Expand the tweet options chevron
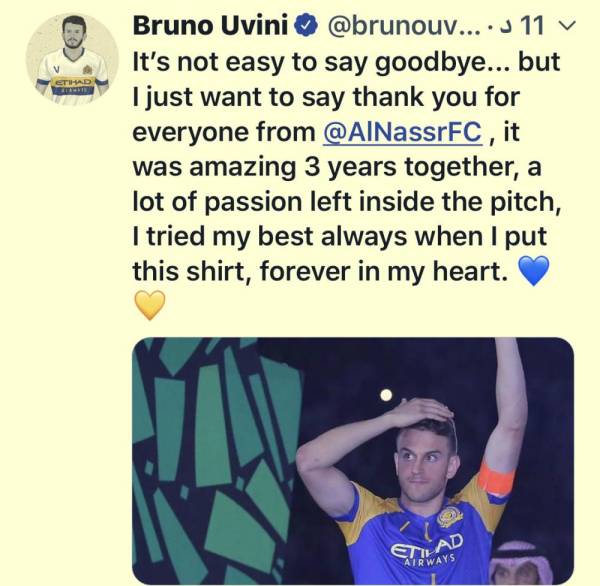This screenshot has width=600, height=586. pos(567,26)
